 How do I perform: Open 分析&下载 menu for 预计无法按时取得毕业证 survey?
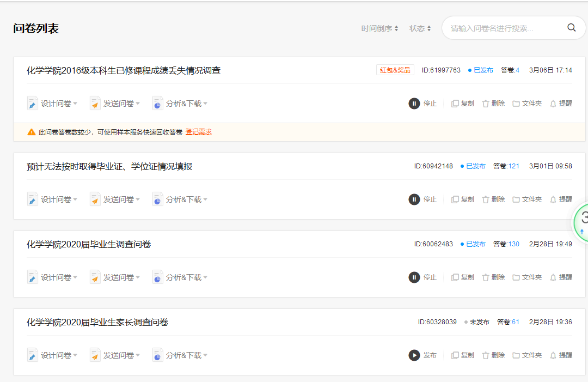coord(180,199)
